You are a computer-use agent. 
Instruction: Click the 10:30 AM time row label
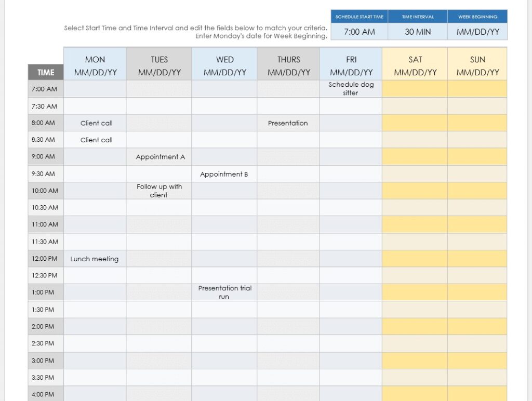(46, 208)
